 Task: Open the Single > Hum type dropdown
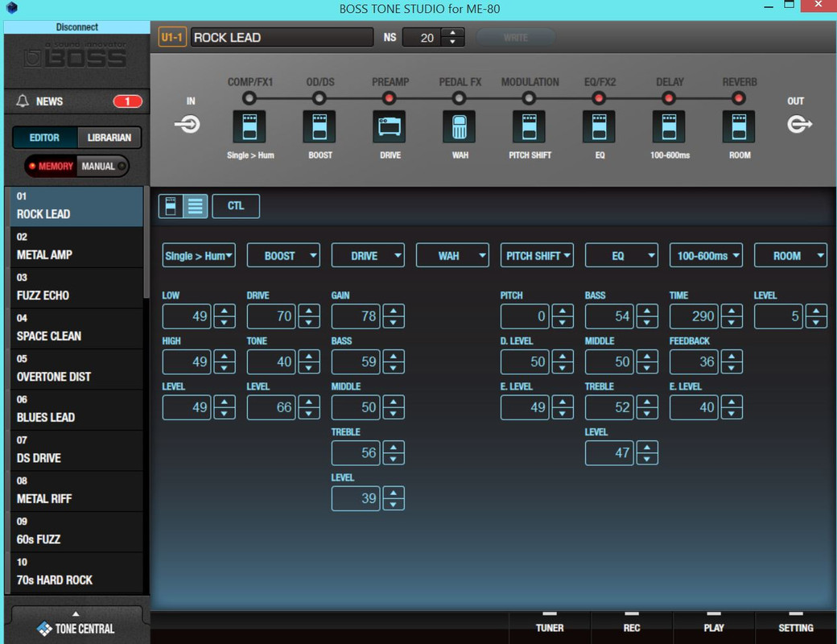(199, 256)
